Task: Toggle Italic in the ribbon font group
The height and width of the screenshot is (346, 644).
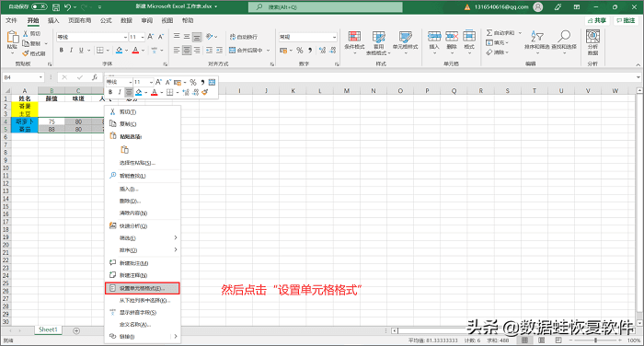Action: click(71, 50)
